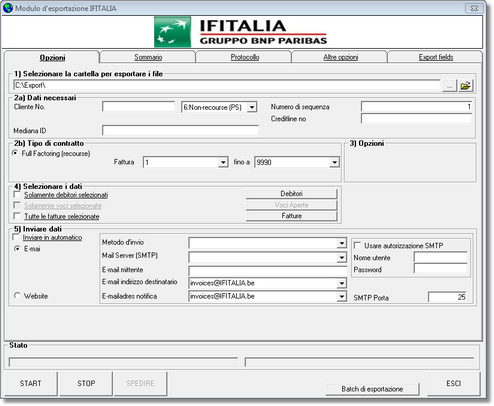
Task: Click the E-mail mittente field
Action: [268, 271]
